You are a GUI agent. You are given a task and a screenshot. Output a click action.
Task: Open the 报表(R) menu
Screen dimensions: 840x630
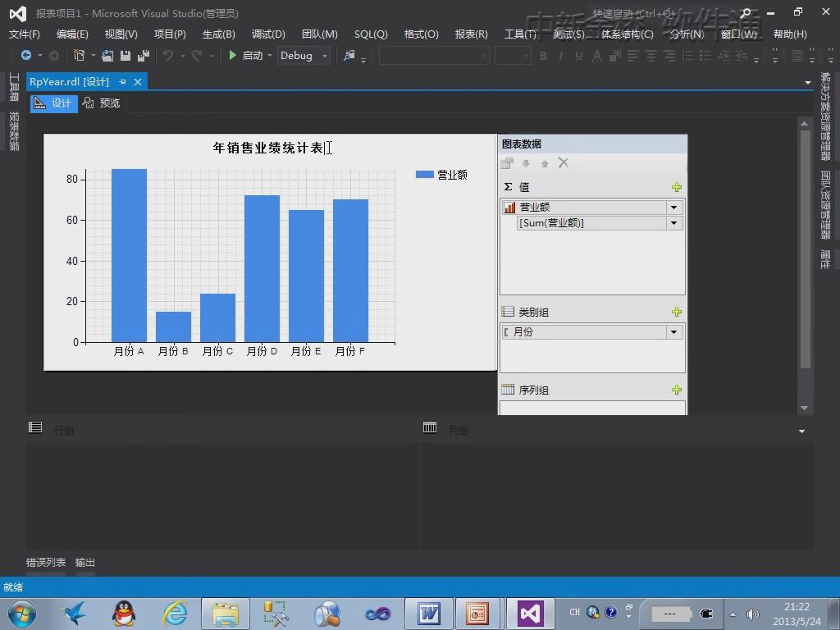pyautogui.click(x=472, y=34)
